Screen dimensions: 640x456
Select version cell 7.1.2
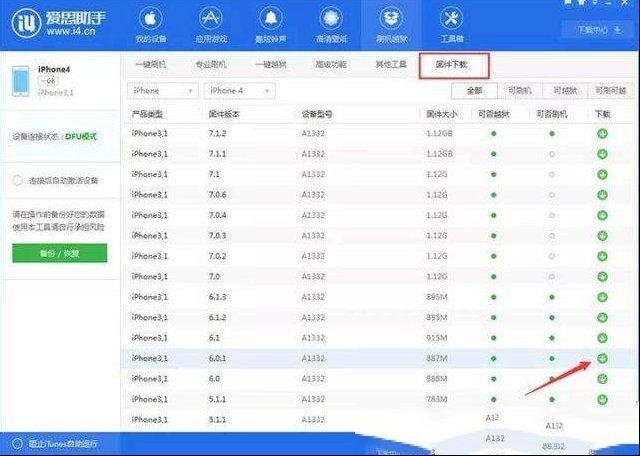click(x=217, y=133)
